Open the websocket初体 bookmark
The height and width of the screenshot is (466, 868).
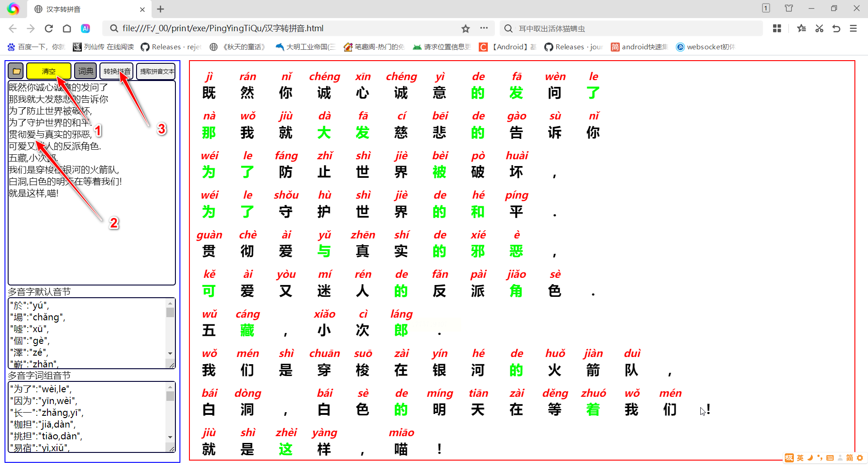pyautogui.click(x=705, y=47)
